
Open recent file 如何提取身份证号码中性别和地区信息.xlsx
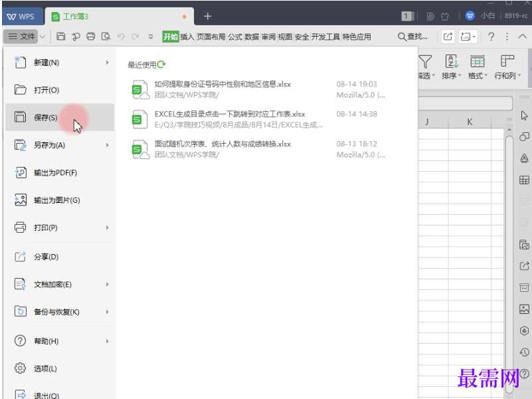click(259, 89)
